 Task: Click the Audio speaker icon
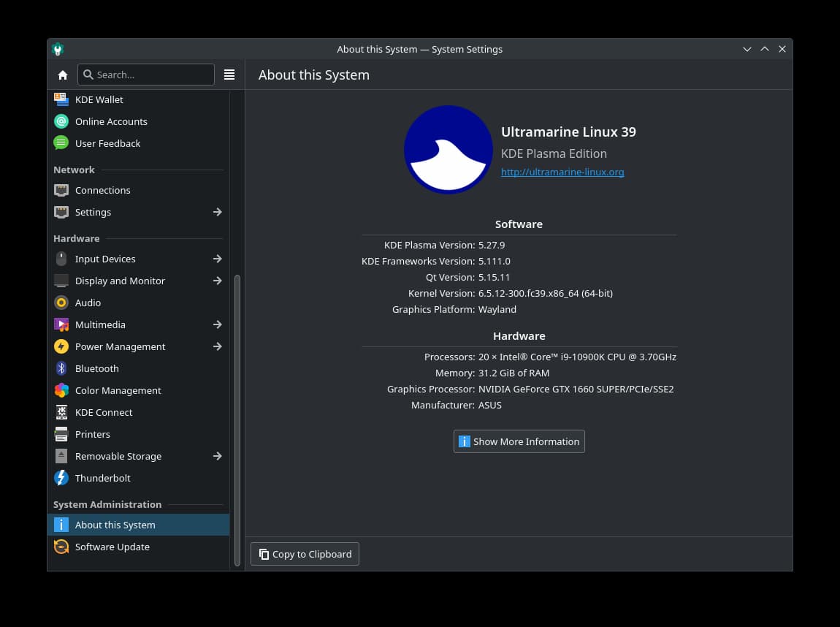(61, 303)
